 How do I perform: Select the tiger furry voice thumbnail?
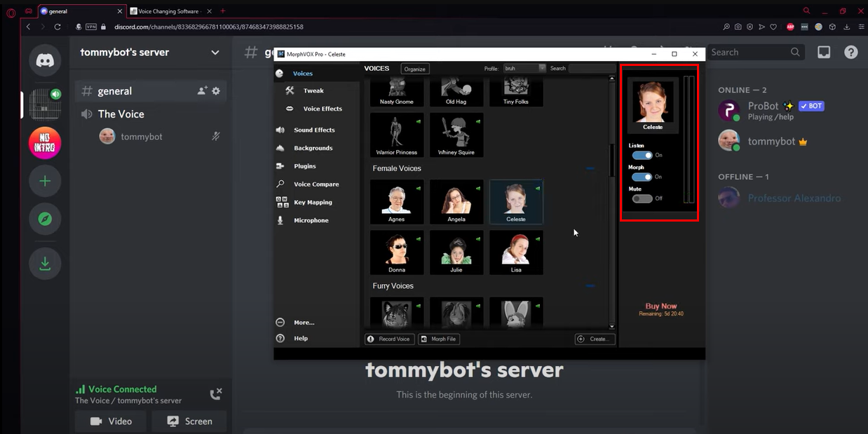(397, 313)
